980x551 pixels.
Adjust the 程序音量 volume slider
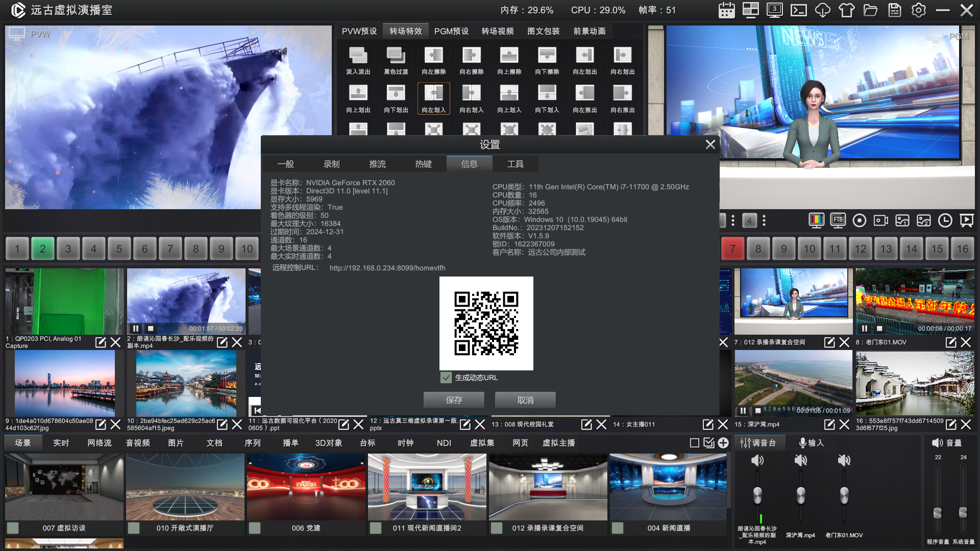pos(938,513)
